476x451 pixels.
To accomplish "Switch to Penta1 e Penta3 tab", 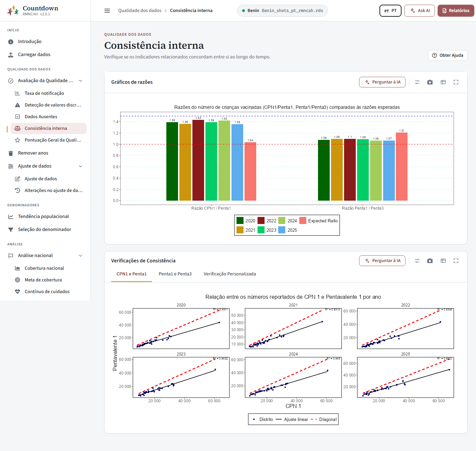I will pos(175,274).
